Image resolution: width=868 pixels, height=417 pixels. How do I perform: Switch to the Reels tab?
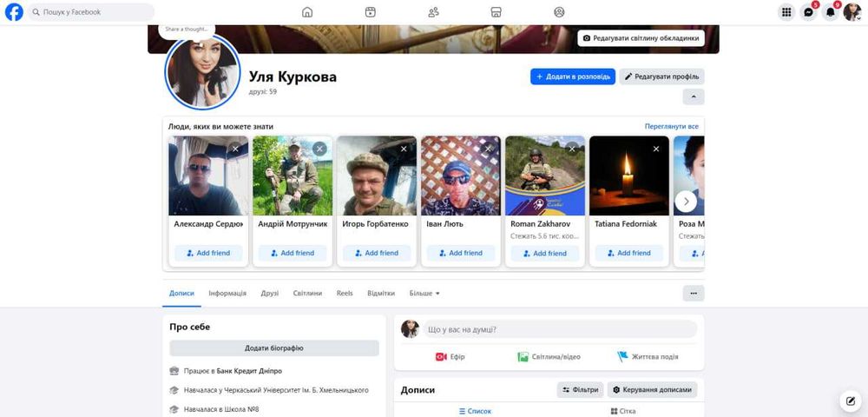pos(345,294)
